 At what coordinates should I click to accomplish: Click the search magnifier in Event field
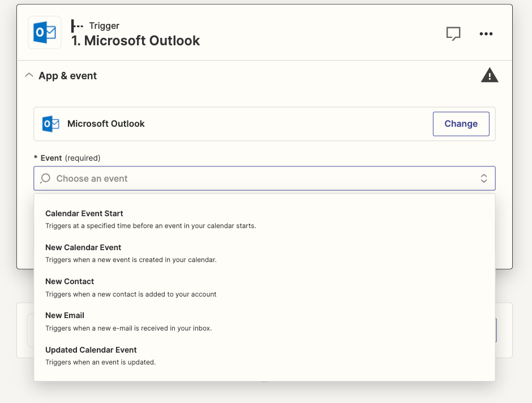pos(45,178)
